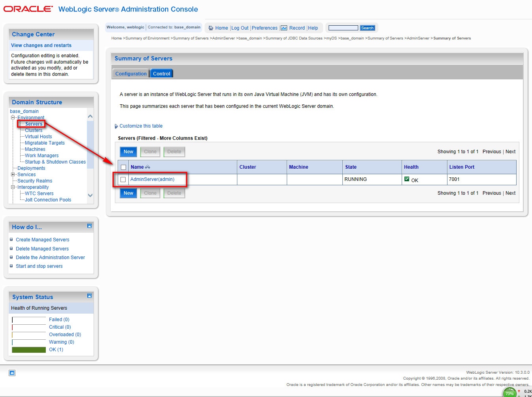Sort by the State column header
This screenshot has width=532, height=397.
[x=351, y=167]
